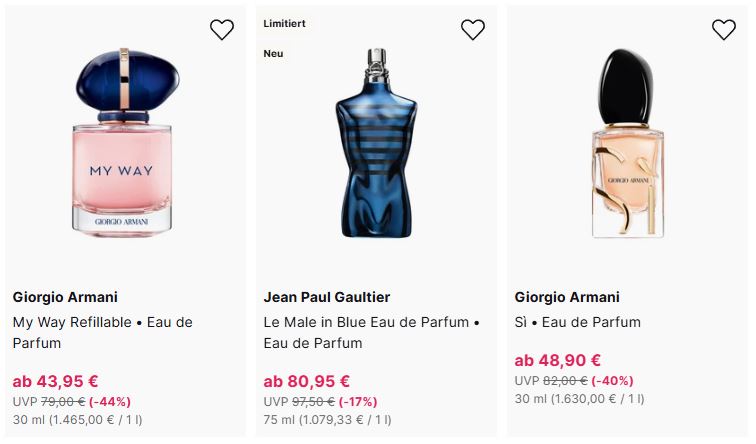Click the ab 43,95 € price
The image size is (756, 444).
pos(55,381)
